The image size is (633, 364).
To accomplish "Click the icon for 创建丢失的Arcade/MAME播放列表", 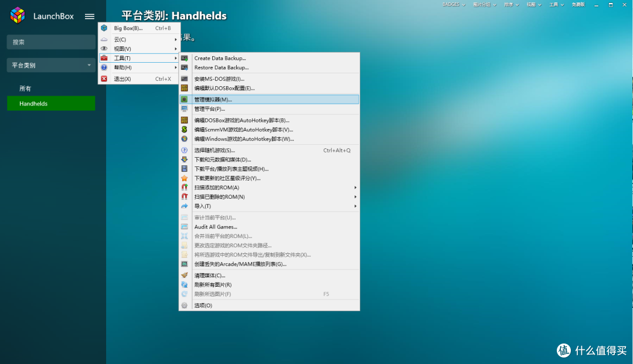I will click(x=185, y=264).
